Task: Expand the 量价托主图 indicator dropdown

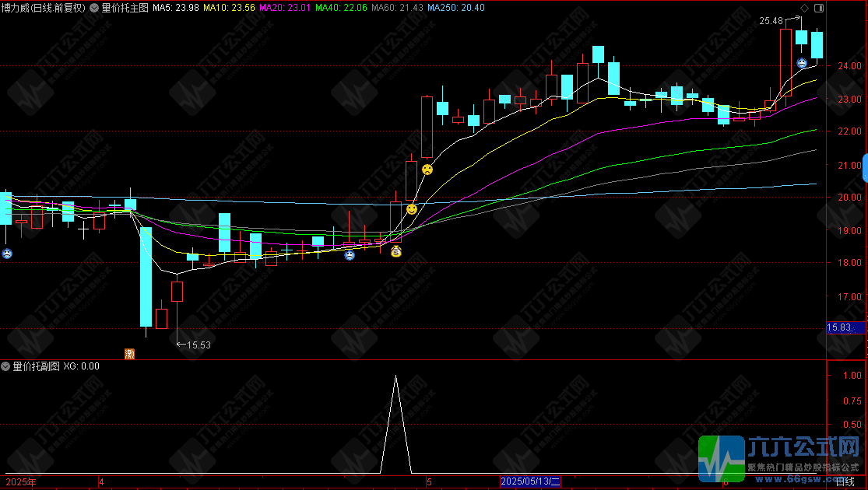Action: tap(94, 8)
